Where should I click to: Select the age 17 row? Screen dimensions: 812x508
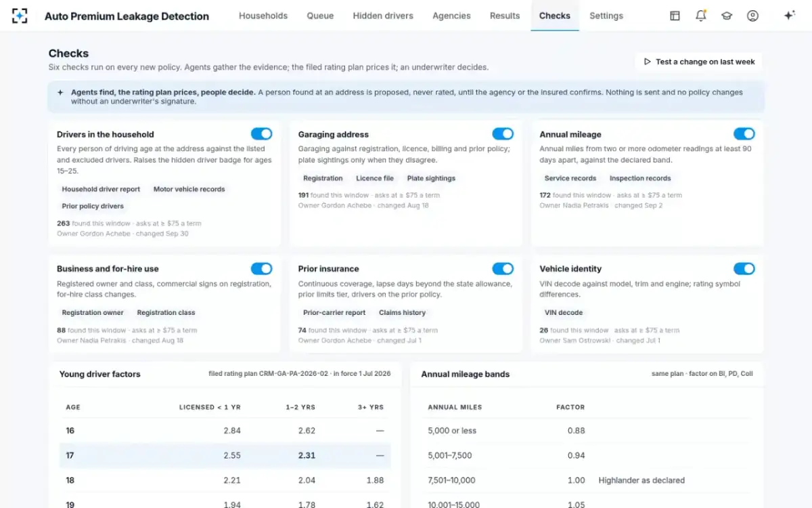(225, 456)
